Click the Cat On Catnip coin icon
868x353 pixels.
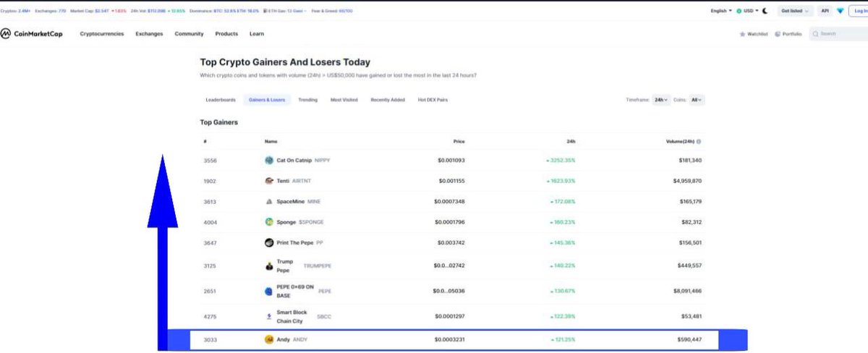pyautogui.click(x=269, y=160)
